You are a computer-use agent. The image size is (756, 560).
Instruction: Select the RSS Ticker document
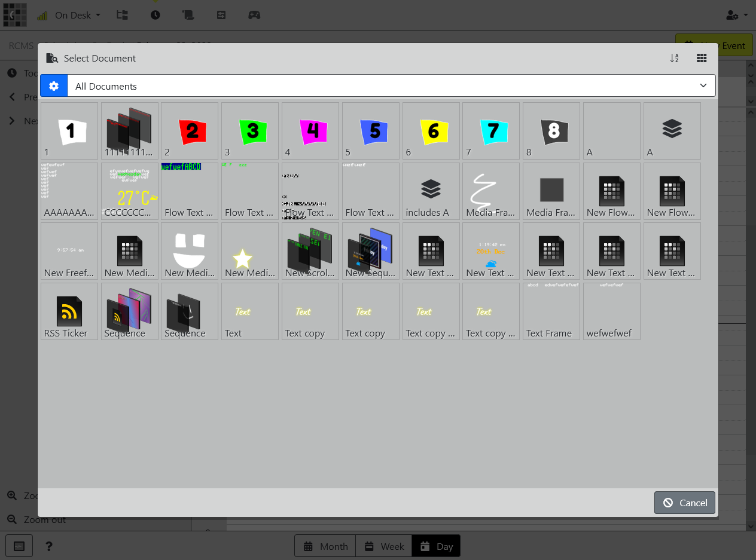[x=69, y=311]
